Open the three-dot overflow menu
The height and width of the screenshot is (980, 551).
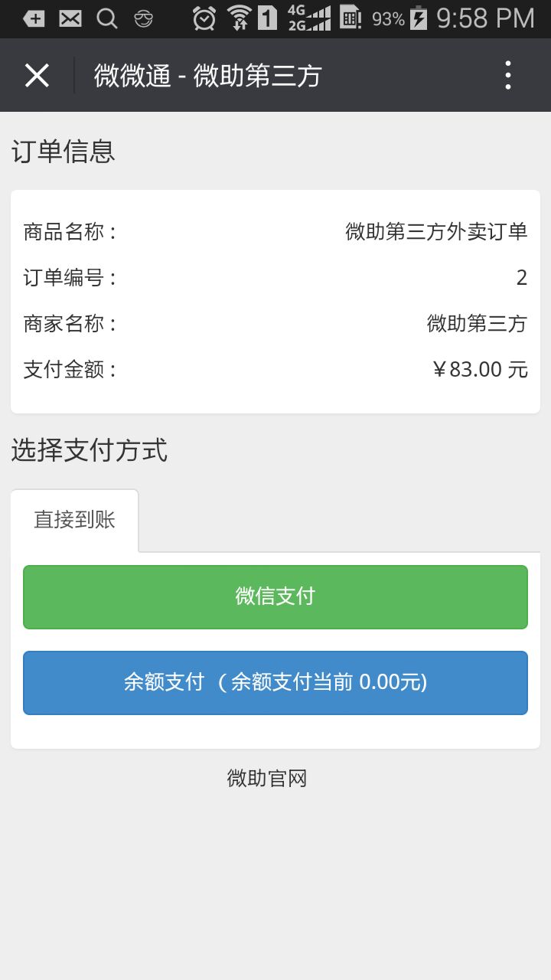507,75
